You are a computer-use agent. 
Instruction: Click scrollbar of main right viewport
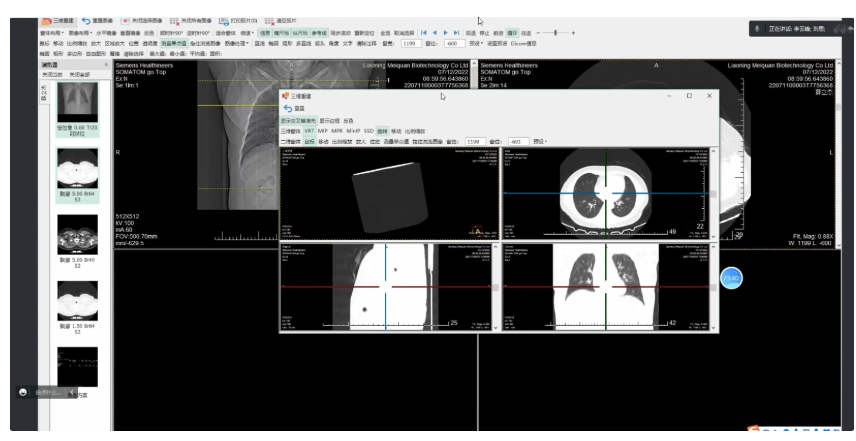(x=839, y=154)
